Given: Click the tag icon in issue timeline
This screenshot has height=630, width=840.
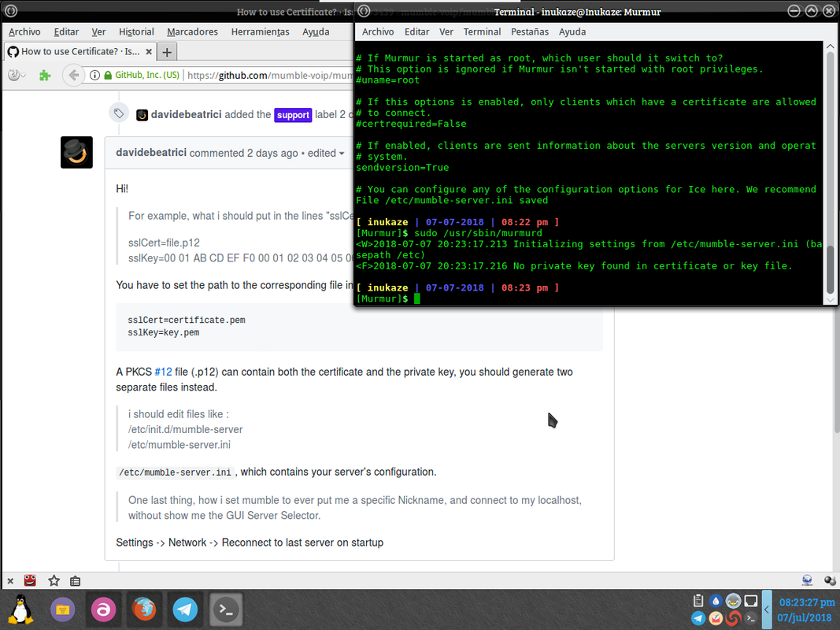Looking at the screenshot, I should click(x=118, y=113).
